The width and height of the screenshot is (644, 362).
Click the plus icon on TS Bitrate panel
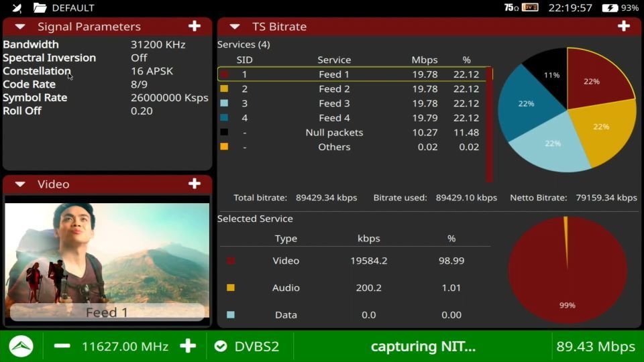[624, 26]
